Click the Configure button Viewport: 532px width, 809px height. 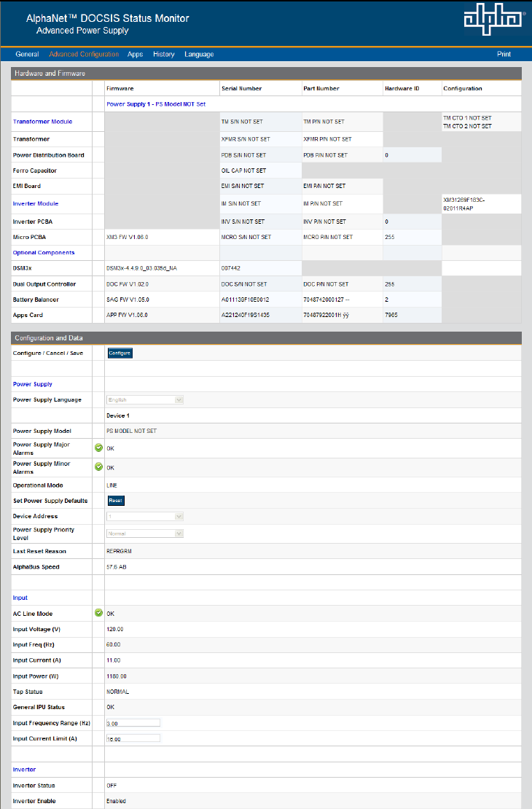tap(120, 353)
